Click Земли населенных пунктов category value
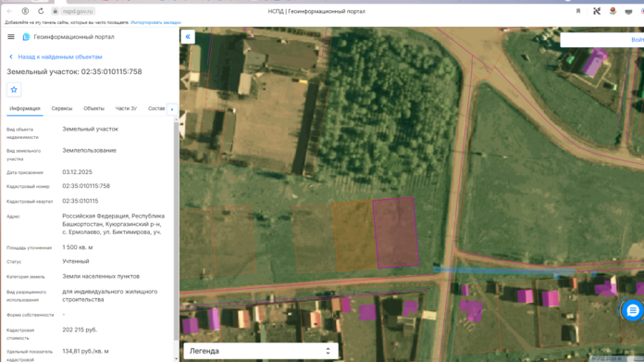Image resolution: width=644 pixels, height=362 pixels. click(101, 277)
